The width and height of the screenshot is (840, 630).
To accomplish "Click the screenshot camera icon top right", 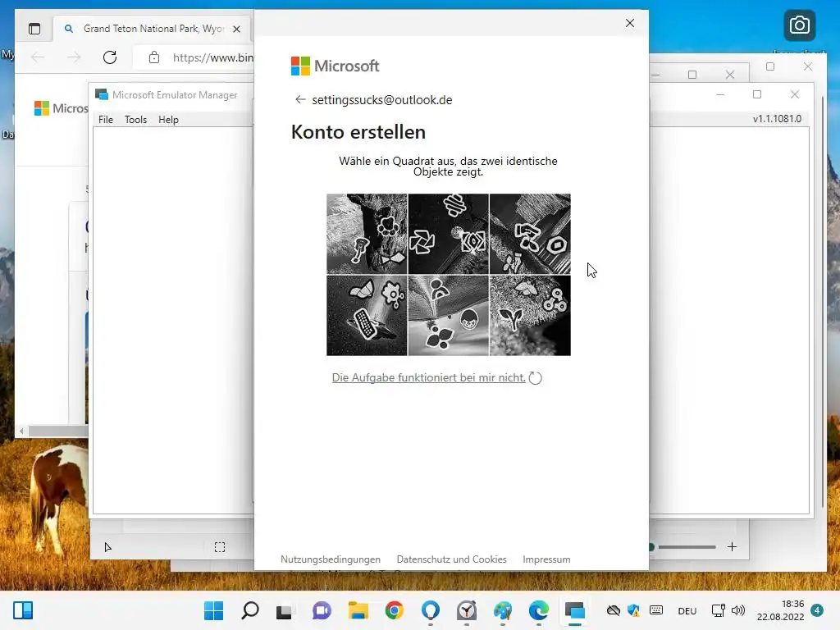I will (799, 25).
